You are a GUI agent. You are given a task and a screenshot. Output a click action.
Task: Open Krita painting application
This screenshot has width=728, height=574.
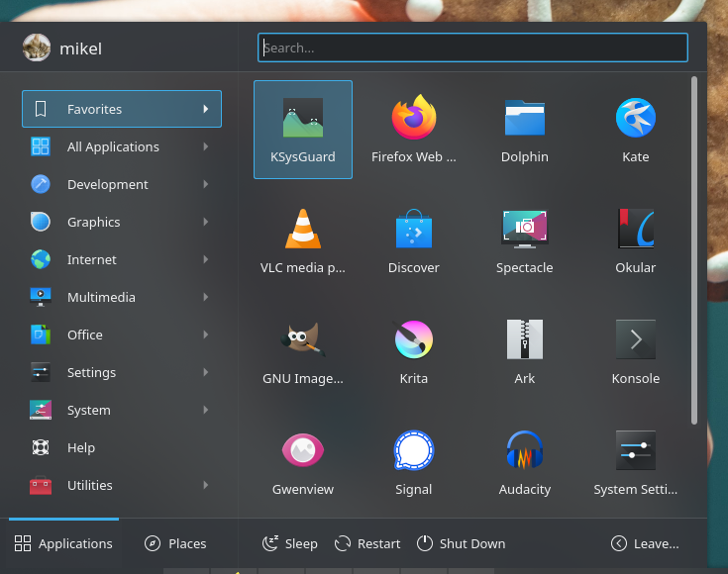[413, 350]
